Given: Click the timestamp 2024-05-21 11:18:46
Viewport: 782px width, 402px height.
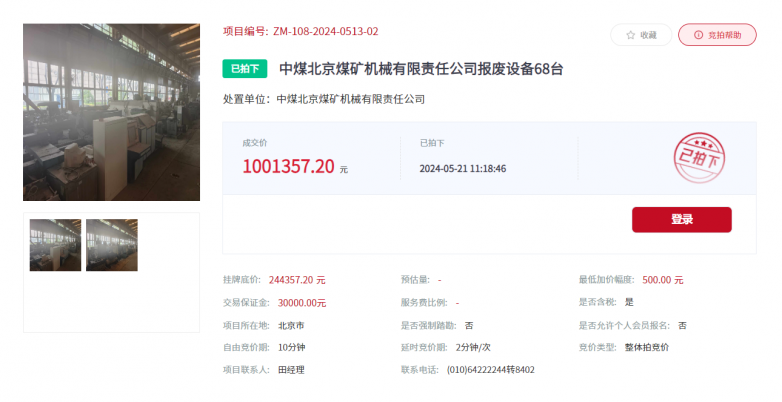Looking at the screenshot, I should tap(463, 169).
